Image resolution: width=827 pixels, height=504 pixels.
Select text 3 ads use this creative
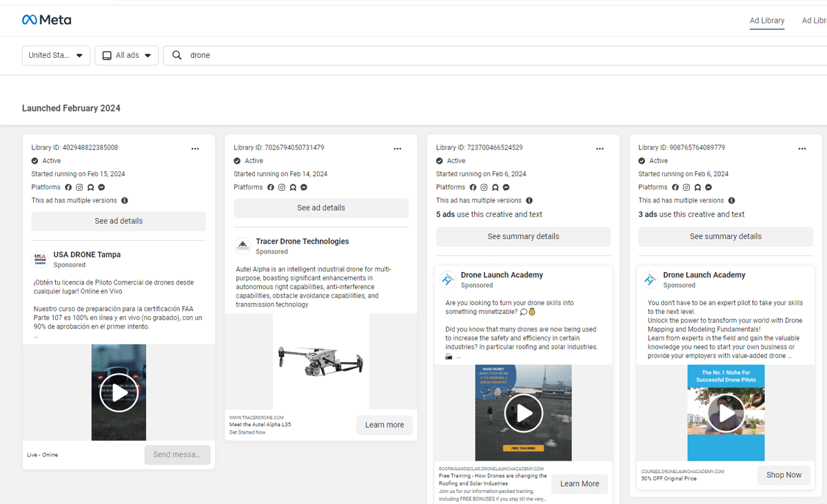(x=691, y=214)
